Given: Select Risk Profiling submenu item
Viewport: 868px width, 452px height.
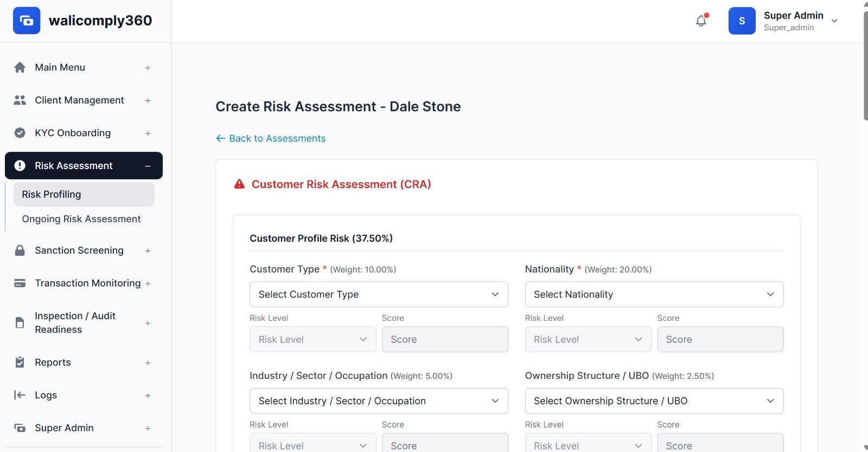Looking at the screenshot, I should tap(52, 195).
